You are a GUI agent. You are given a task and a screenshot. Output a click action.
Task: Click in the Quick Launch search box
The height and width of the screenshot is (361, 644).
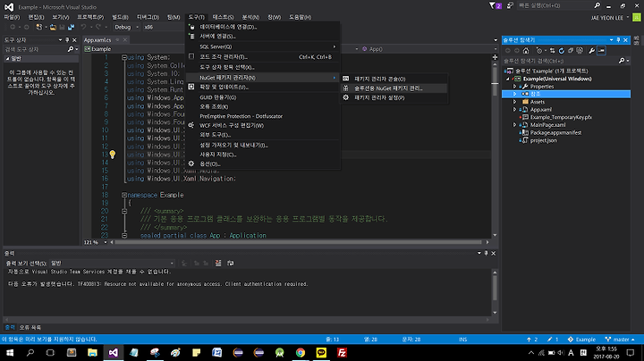click(x=555, y=5)
